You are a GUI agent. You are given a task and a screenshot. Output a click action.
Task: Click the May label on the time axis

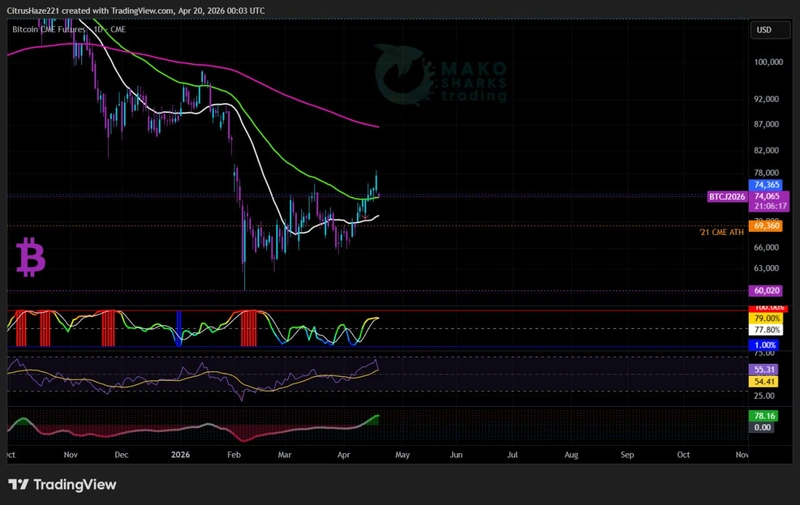tap(401, 453)
